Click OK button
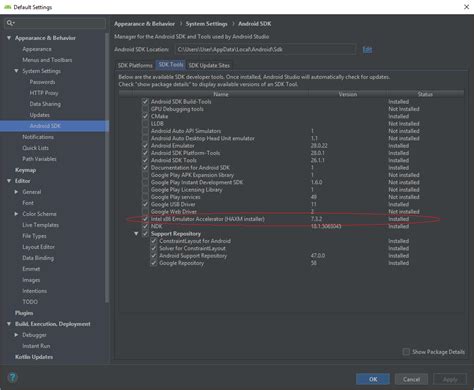The height and width of the screenshot is (390, 474). [373, 379]
